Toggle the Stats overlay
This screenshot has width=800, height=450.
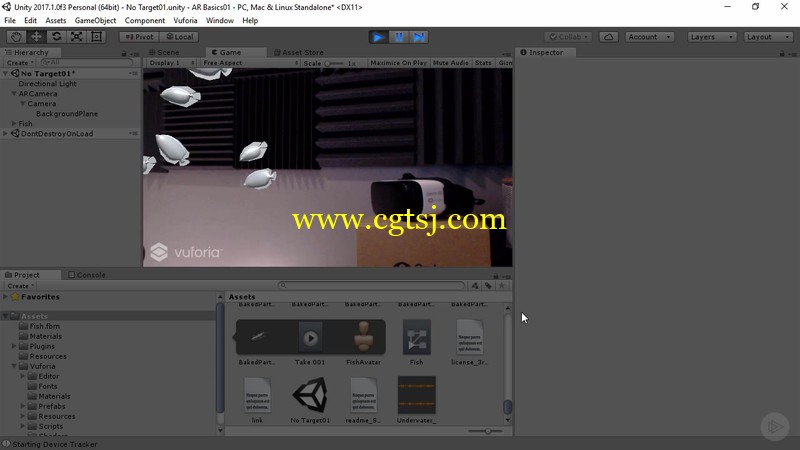click(x=483, y=63)
